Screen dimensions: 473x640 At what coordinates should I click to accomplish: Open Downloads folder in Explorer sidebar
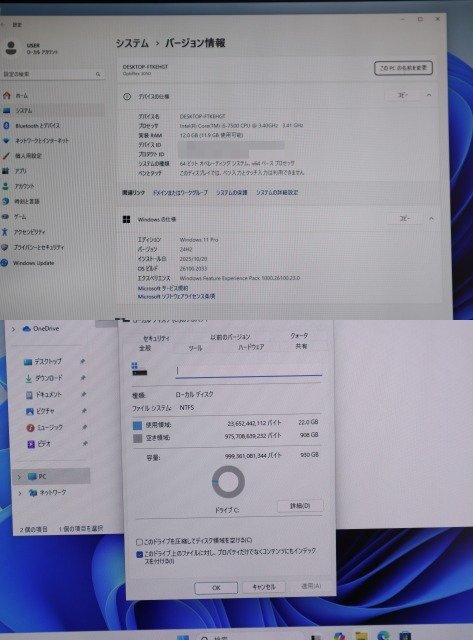click(x=43, y=378)
